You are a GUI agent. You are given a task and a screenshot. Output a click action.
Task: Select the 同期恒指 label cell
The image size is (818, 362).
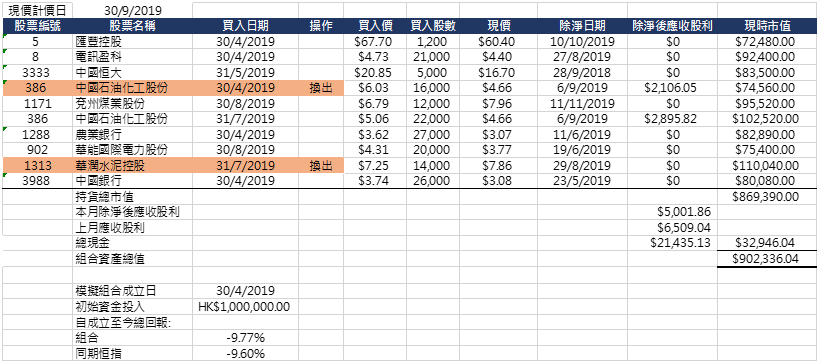[x=133, y=353]
